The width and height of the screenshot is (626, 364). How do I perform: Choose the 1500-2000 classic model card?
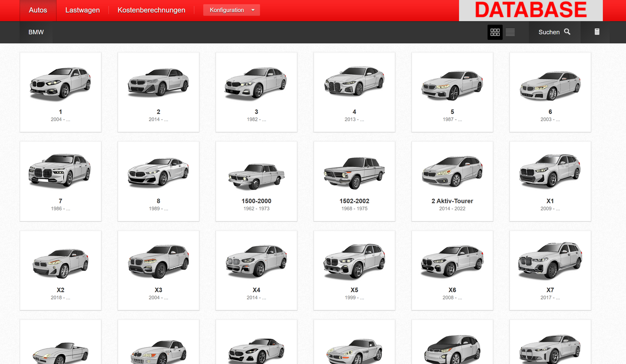[256, 181]
